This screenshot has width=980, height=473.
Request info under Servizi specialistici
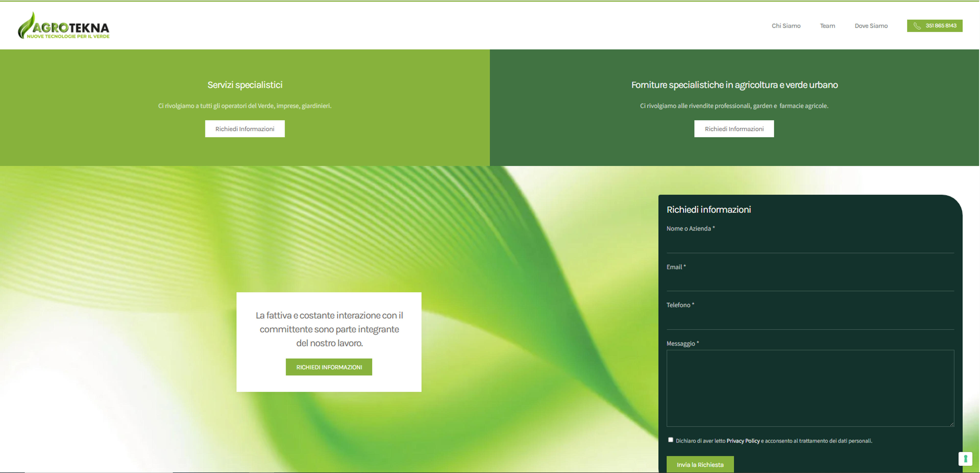(x=245, y=129)
